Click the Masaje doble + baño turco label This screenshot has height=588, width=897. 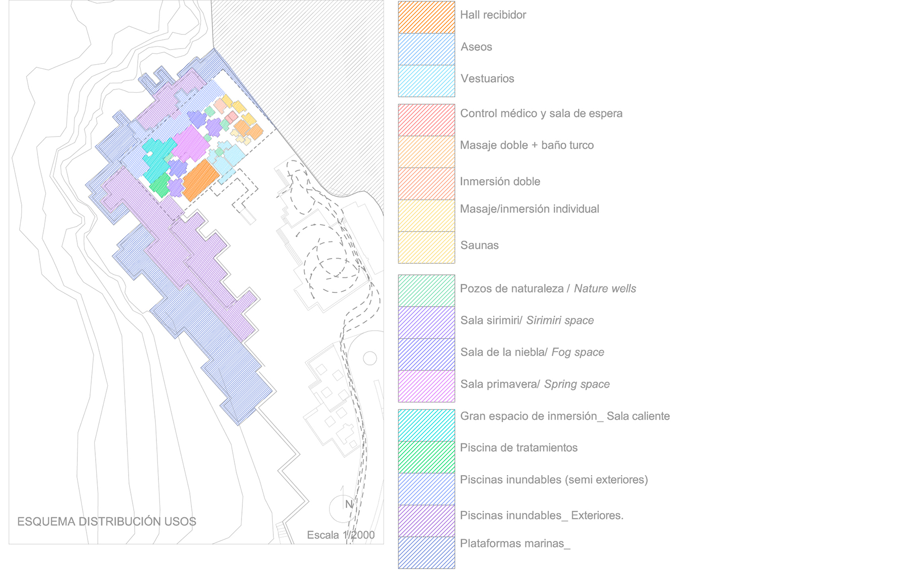point(526,145)
